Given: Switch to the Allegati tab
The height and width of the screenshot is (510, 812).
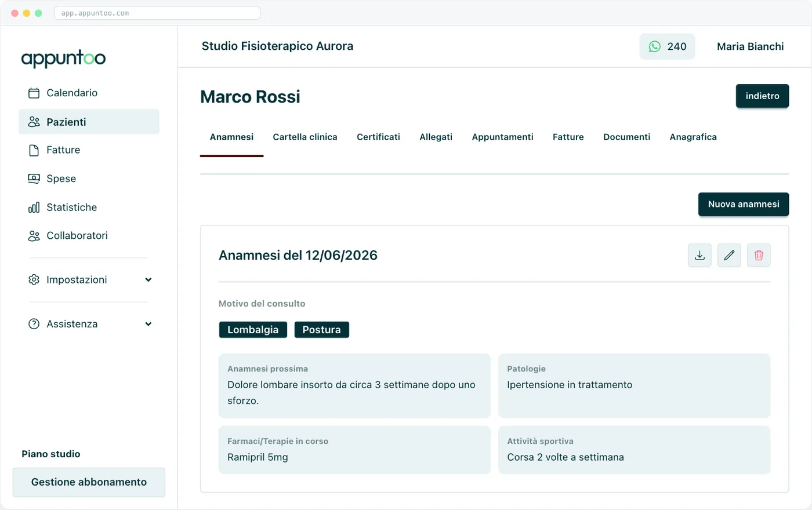Looking at the screenshot, I should coord(436,137).
